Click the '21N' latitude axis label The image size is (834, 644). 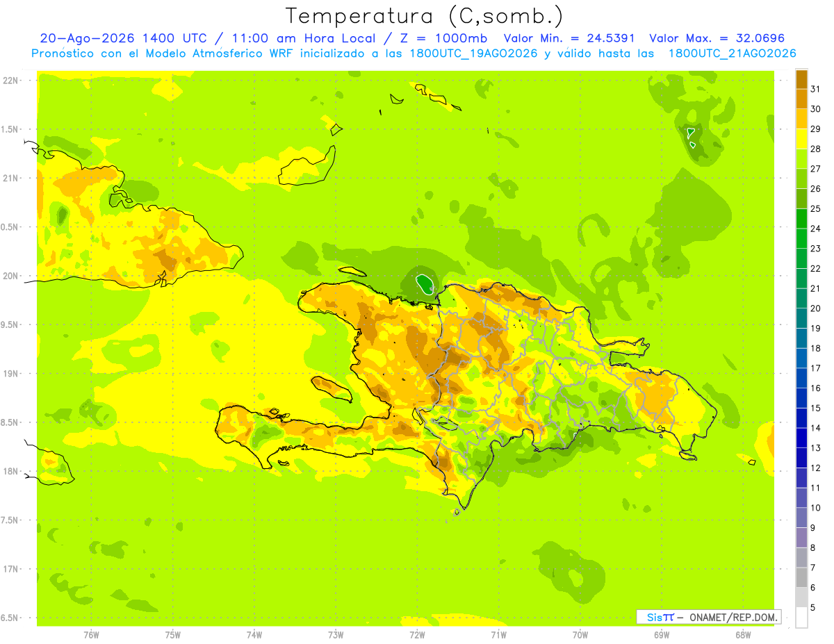pos(11,179)
